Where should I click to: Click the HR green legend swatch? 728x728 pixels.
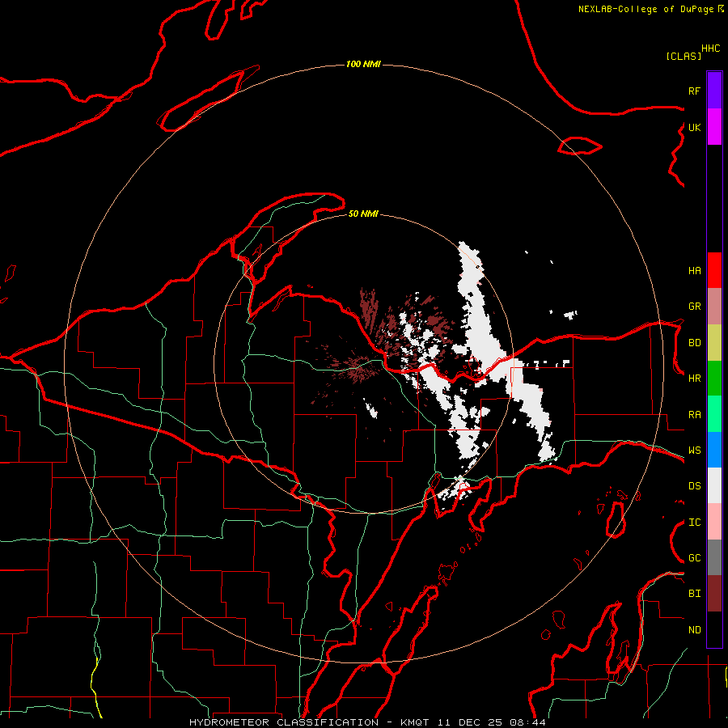coord(714,378)
